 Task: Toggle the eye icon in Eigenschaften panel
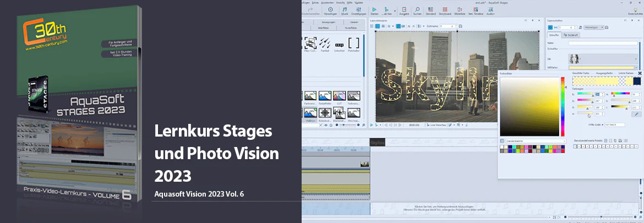click(550, 27)
